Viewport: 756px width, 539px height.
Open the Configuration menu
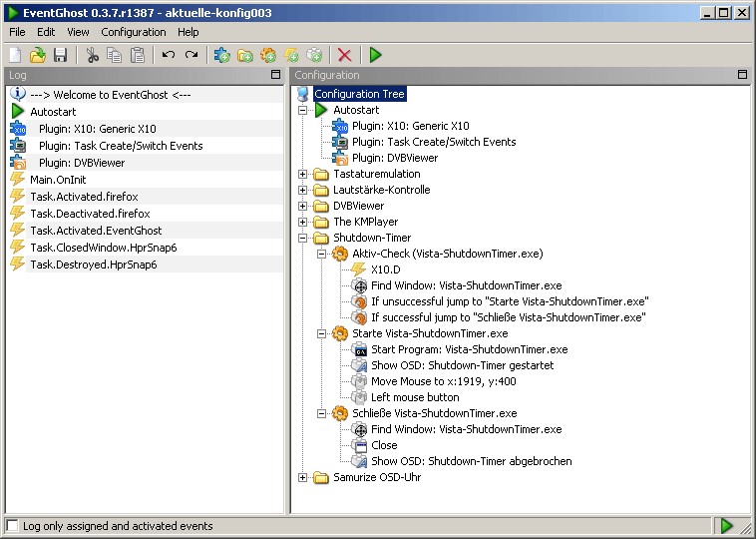(134, 32)
